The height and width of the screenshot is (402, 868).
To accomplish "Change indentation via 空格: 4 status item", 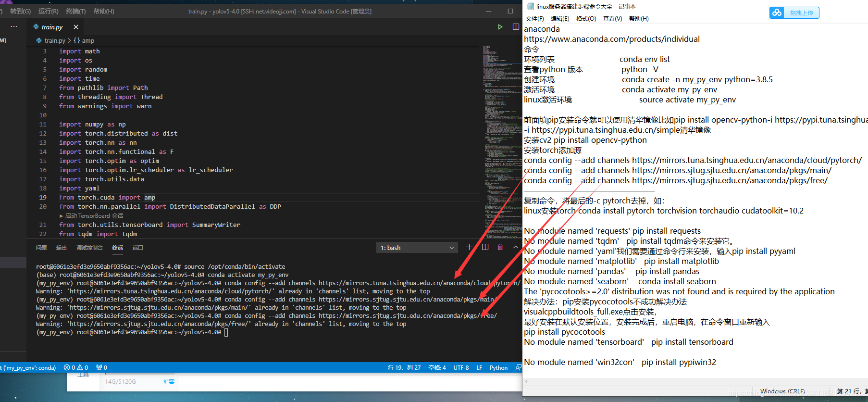I will [x=437, y=367].
